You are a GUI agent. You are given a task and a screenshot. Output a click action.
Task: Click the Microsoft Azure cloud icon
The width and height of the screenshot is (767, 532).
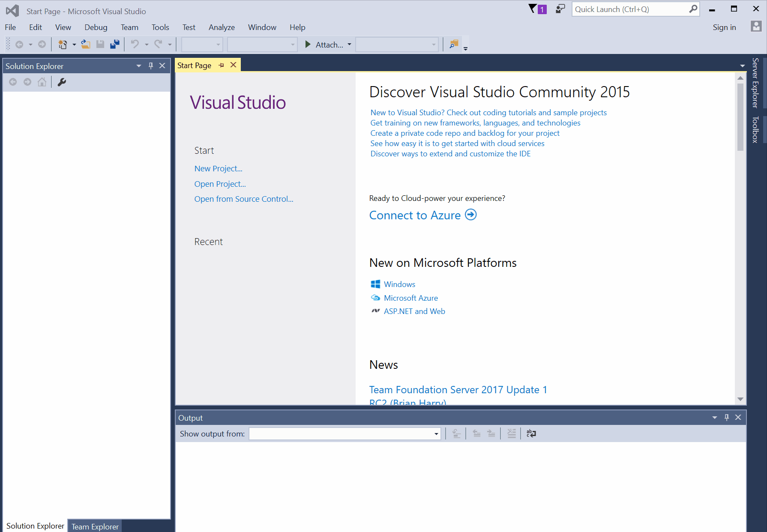(x=375, y=298)
